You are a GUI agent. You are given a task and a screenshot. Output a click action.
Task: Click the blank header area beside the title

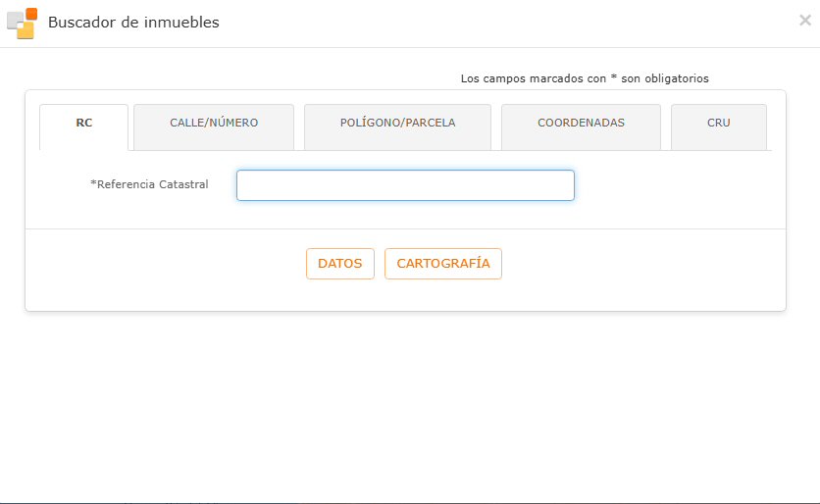coord(490,23)
